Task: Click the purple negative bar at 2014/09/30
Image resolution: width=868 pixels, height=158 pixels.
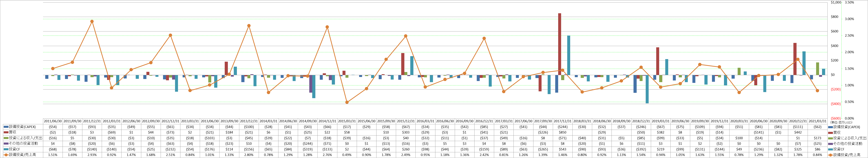Action: click(311, 84)
